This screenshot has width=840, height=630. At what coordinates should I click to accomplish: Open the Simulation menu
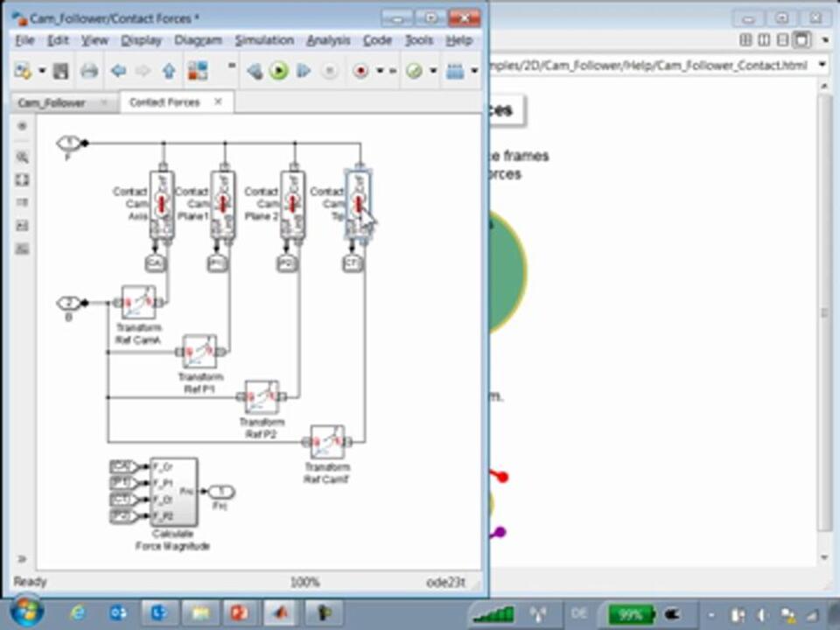pyautogui.click(x=264, y=40)
